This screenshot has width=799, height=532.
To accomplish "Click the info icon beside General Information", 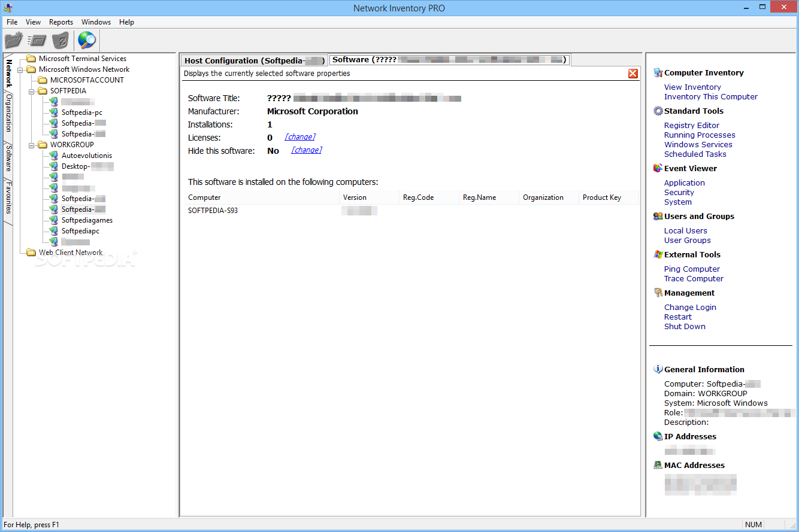I will pyautogui.click(x=658, y=369).
